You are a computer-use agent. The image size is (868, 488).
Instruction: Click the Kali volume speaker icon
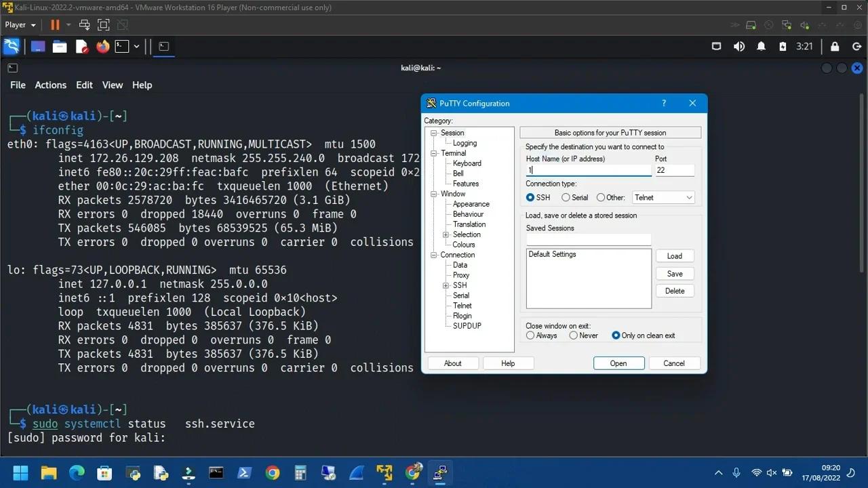pos(739,47)
